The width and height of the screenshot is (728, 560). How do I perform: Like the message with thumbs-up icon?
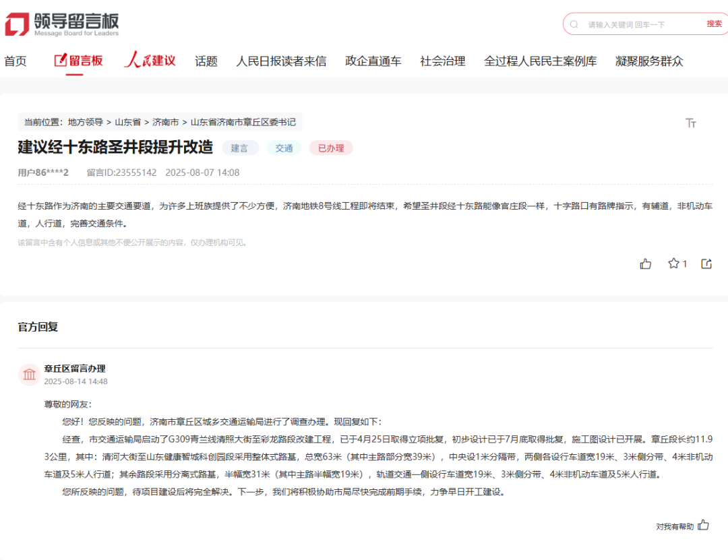[646, 263]
